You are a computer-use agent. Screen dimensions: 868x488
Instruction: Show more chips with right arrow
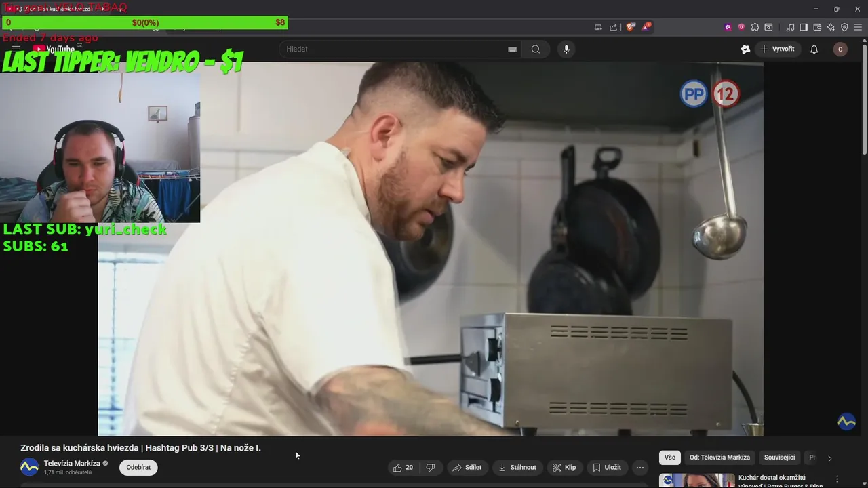[829, 458]
